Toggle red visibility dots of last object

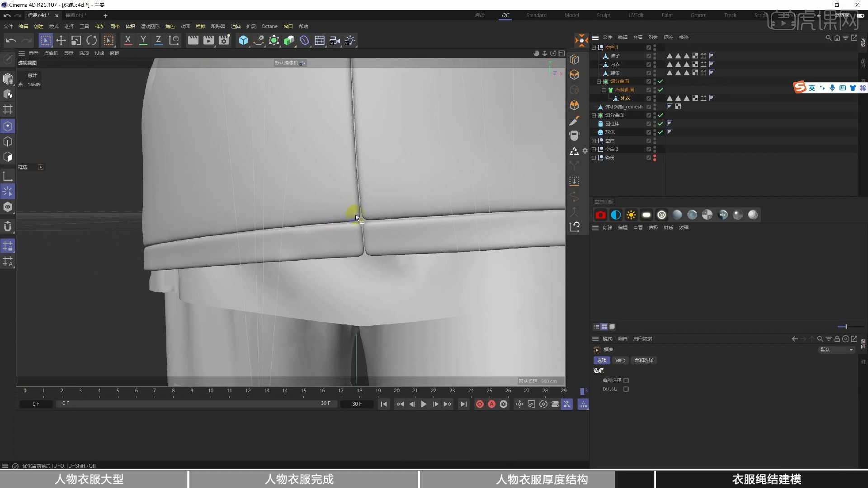(x=655, y=158)
